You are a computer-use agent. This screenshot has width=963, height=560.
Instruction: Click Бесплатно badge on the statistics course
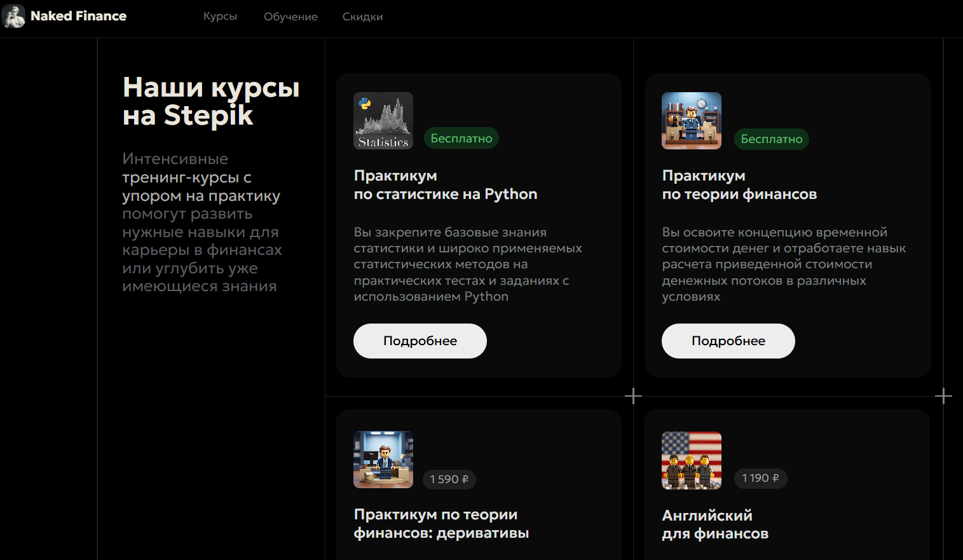point(461,138)
